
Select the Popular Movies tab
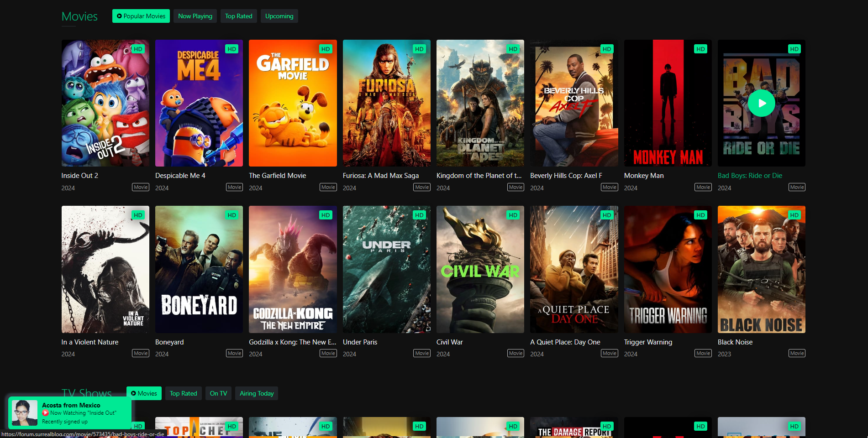(x=141, y=16)
